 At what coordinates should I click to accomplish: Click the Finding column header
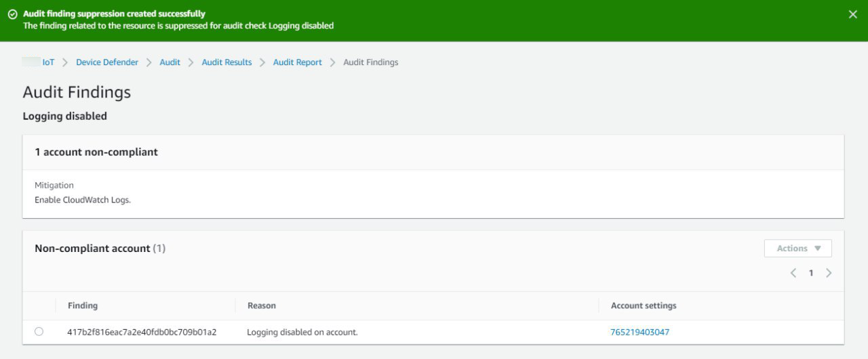point(83,305)
